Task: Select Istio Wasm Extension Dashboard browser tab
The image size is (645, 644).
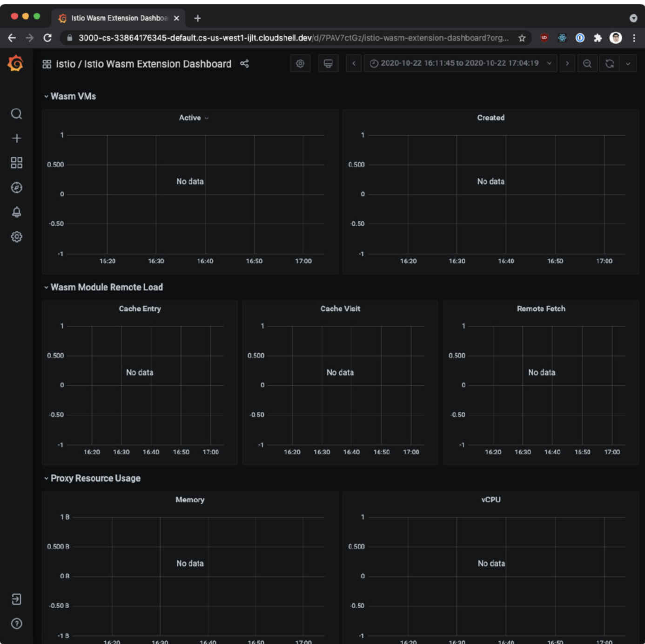Action: [119, 18]
